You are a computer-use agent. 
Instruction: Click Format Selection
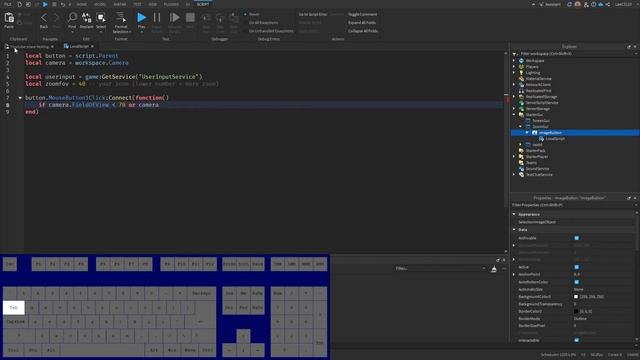[121, 22]
